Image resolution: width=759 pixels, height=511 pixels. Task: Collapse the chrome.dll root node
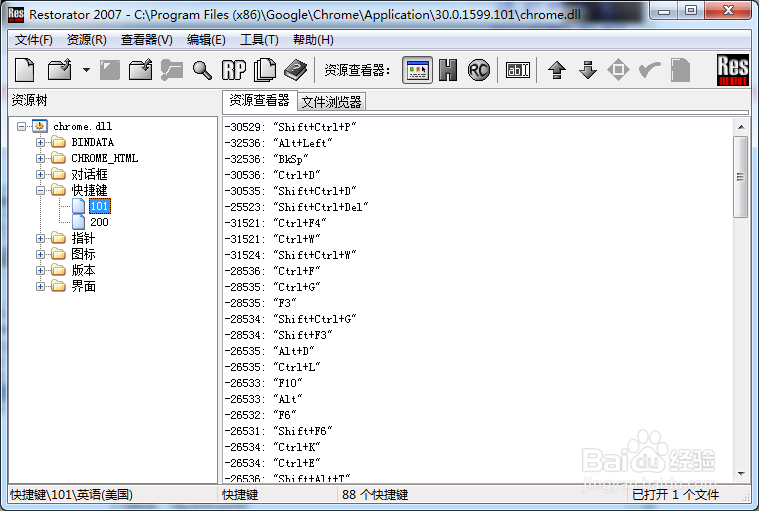coord(21,126)
